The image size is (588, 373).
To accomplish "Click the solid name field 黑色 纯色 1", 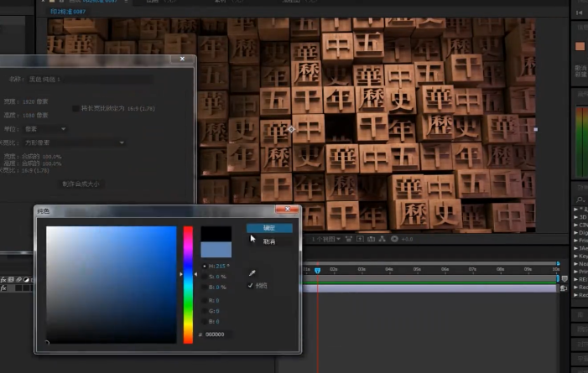I will point(91,79).
